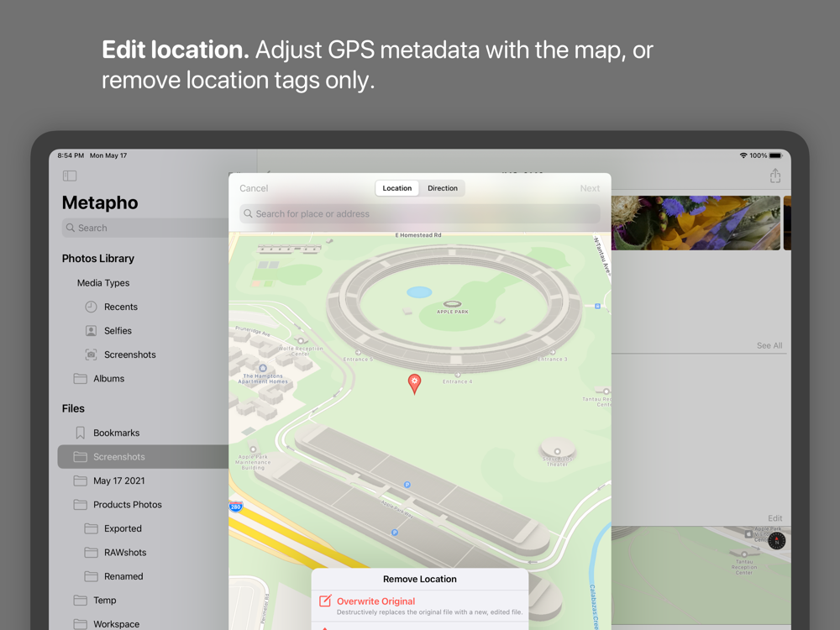Viewport: 840px width, 630px height.
Task: Select the May 17 2021 folder icon
Action: 81,480
